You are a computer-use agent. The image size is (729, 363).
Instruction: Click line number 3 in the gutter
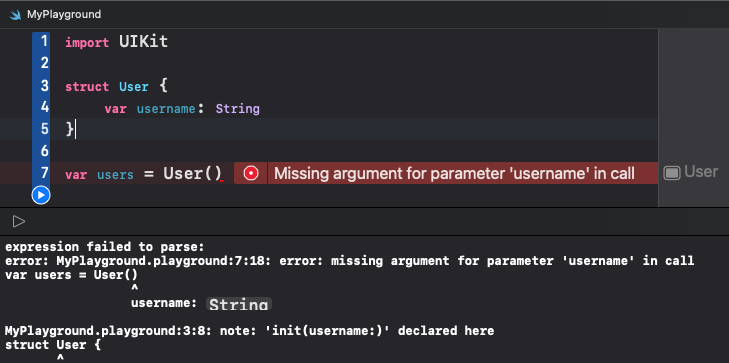pyautogui.click(x=45, y=86)
